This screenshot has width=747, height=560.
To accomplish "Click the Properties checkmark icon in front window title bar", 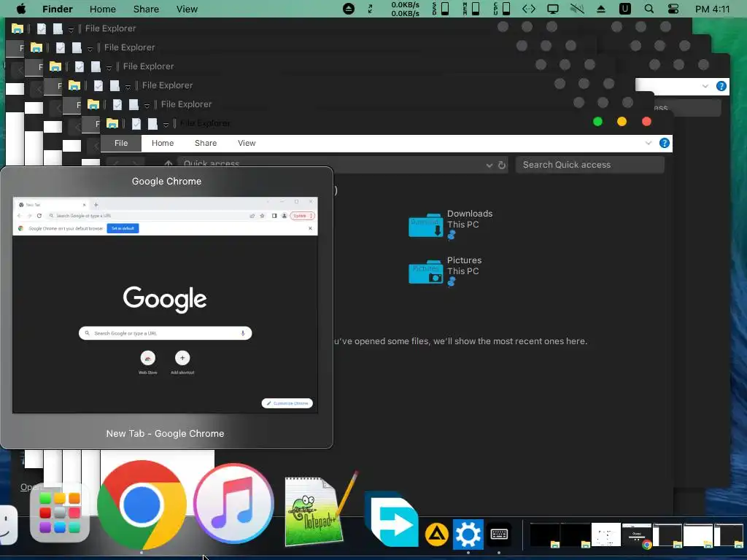I will click(x=136, y=124).
